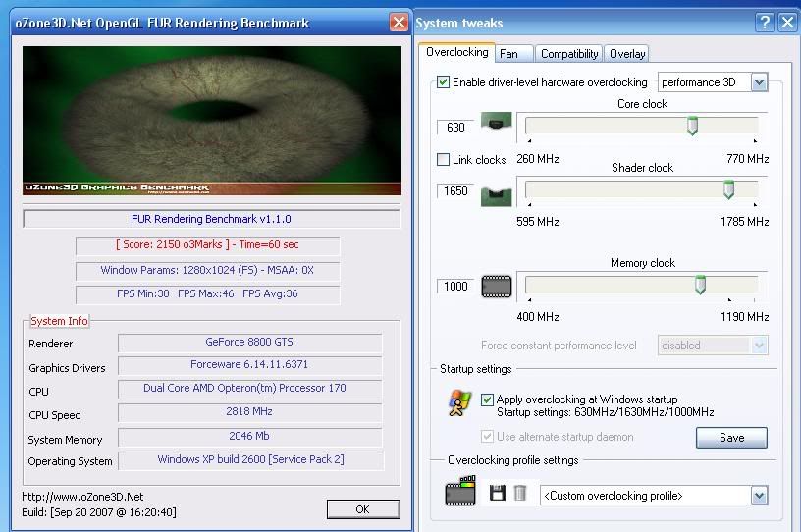Open the performance 3D dropdown
The width and height of the screenshot is (801, 532).
pos(759,82)
